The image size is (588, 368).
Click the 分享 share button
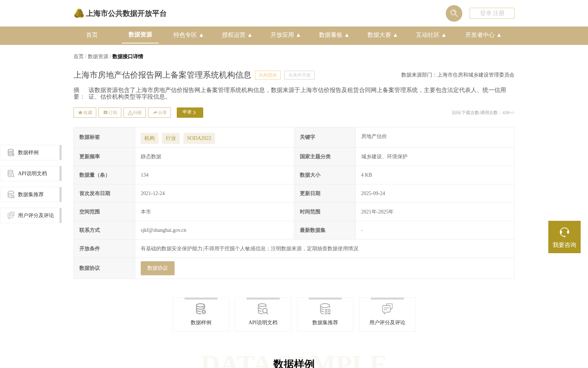pos(159,113)
